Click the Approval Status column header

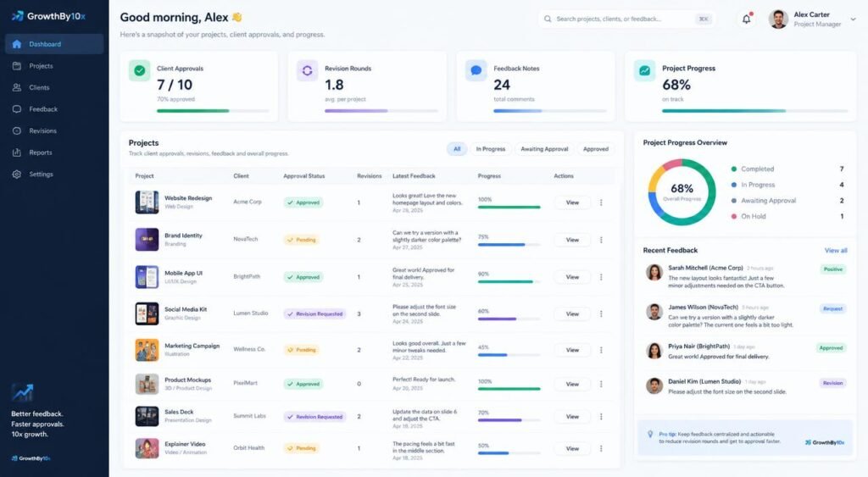click(x=304, y=176)
